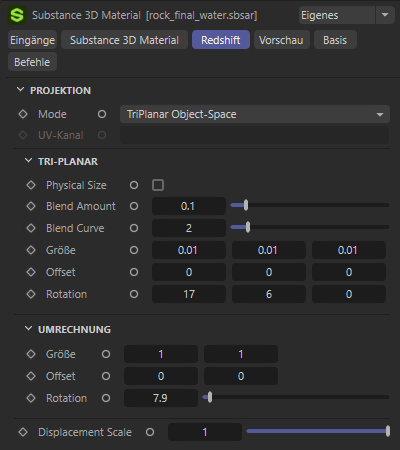
Task: Click circle port for Tri-Planar Größe
Action: coord(134,250)
